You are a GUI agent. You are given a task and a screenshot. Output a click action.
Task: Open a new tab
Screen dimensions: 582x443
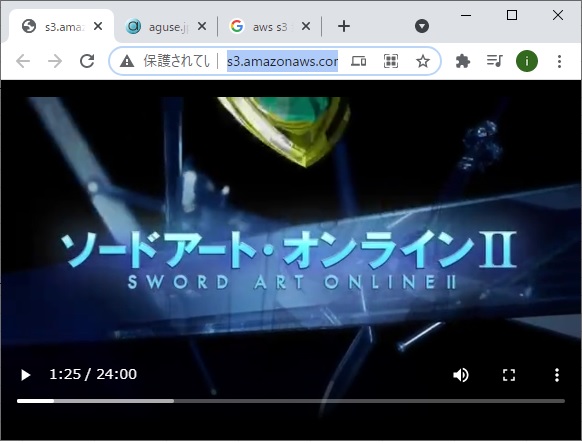click(x=344, y=26)
